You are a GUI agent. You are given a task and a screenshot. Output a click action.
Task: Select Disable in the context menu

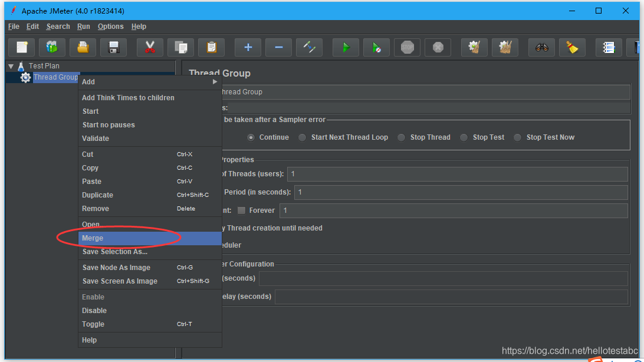point(150,311)
